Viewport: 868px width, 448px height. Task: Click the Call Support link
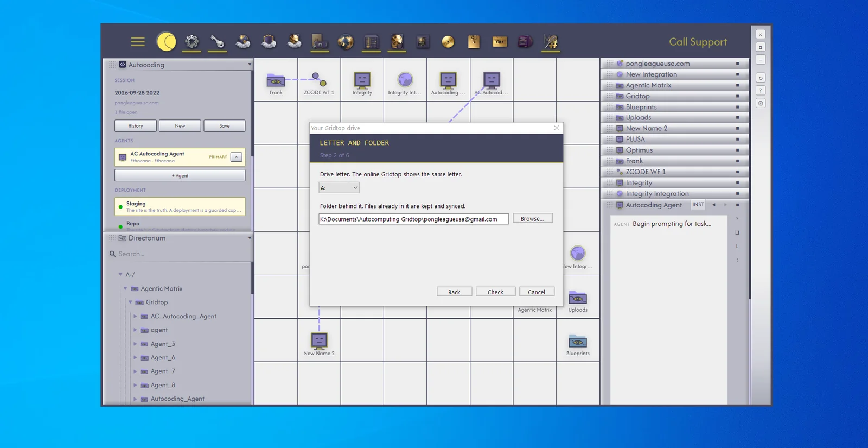point(698,42)
